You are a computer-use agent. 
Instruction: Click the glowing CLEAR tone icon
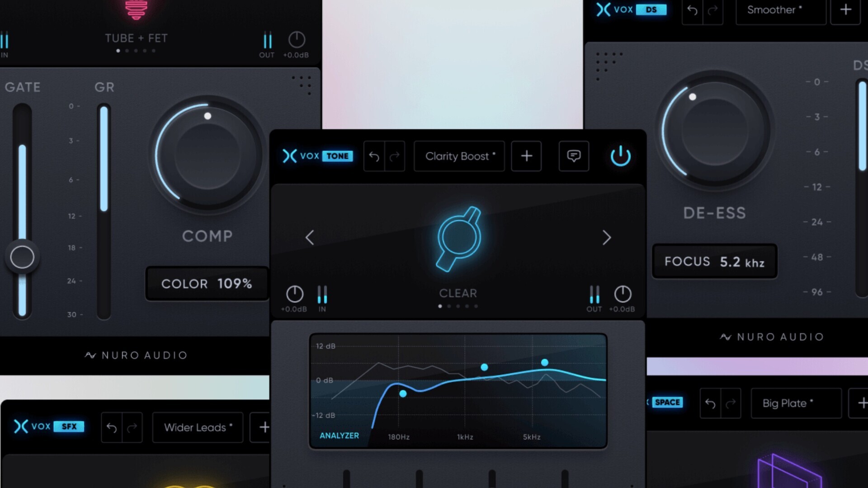click(x=458, y=239)
